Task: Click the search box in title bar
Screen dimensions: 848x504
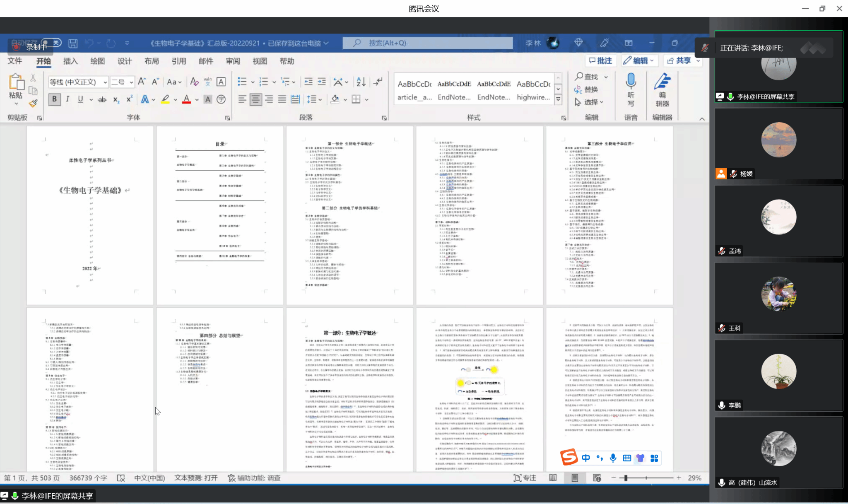Action: 428,43
